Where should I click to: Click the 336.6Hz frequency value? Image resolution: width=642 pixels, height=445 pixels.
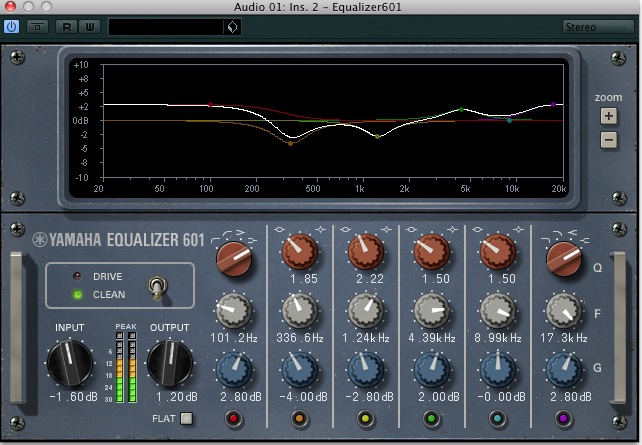[300, 338]
